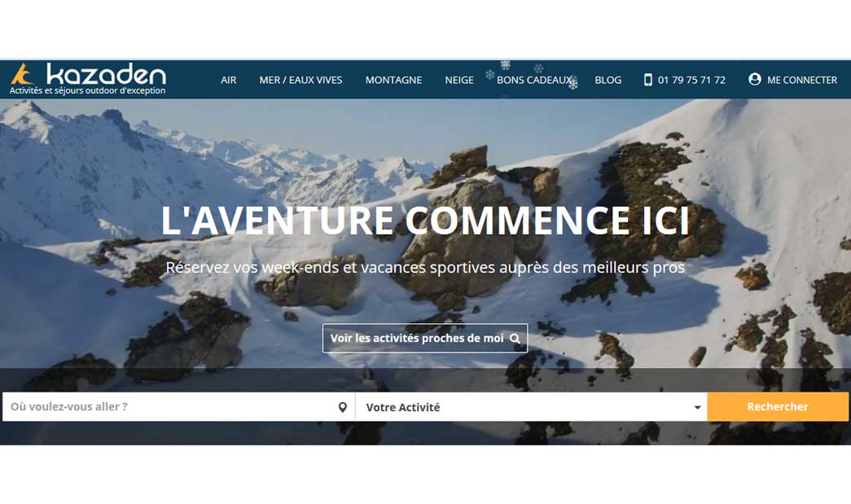The width and height of the screenshot is (851, 504).
Task: Call the number 01 79 75 71 72
Action: pos(691,80)
